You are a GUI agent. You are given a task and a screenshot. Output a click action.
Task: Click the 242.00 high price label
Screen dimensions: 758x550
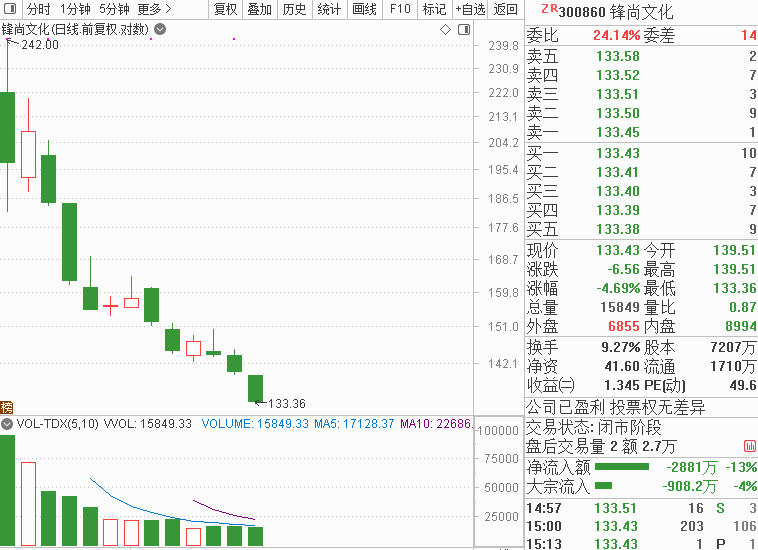pos(40,44)
